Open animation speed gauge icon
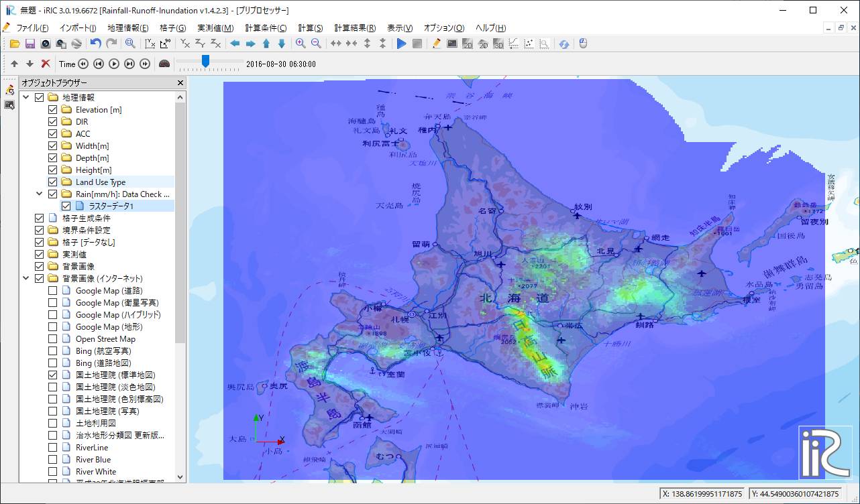Image resolution: width=860 pixels, height=504 pixels. (164, 64)
